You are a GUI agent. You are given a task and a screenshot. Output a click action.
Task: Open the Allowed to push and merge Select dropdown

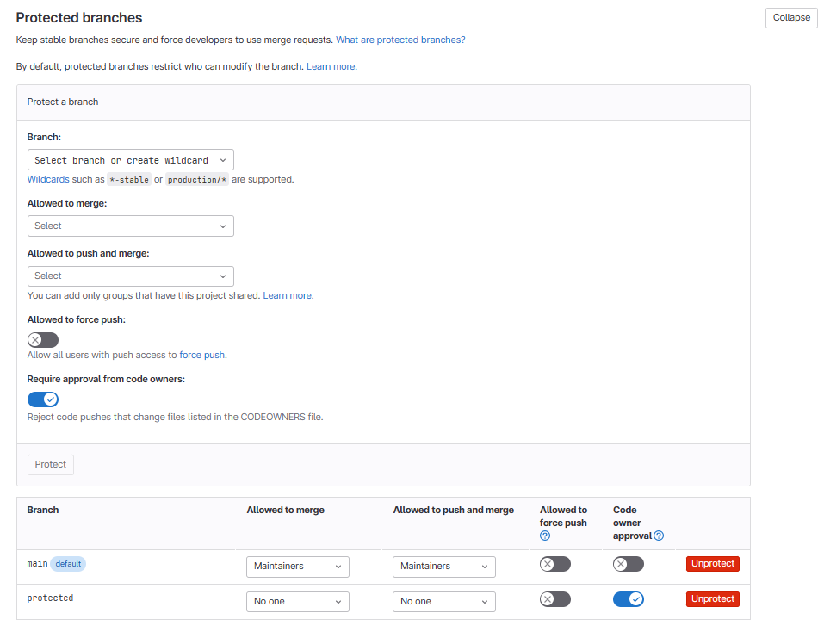pyautogui.click(x=130, y=276)
